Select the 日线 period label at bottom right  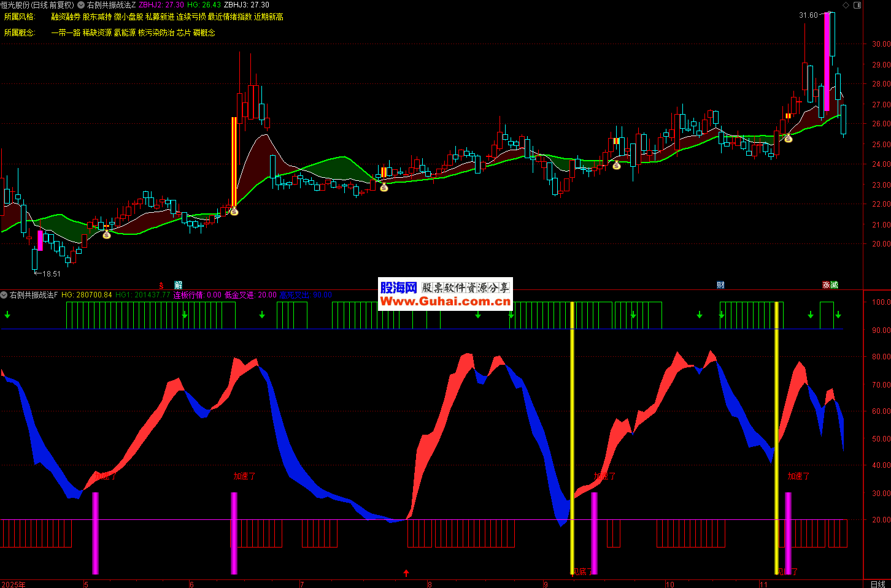point(877,584)
